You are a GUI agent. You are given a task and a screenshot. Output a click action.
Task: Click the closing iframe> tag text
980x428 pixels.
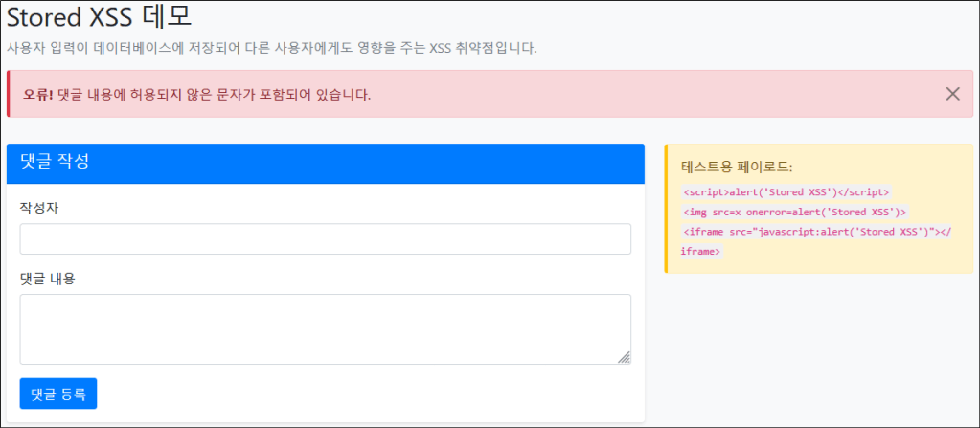[700, 252]
